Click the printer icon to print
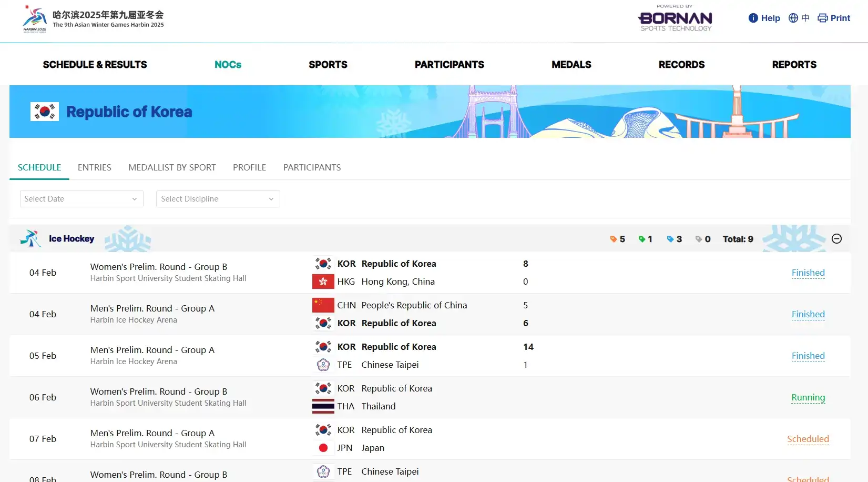Screen dimensions: 868x482 (x=822, y=18)
